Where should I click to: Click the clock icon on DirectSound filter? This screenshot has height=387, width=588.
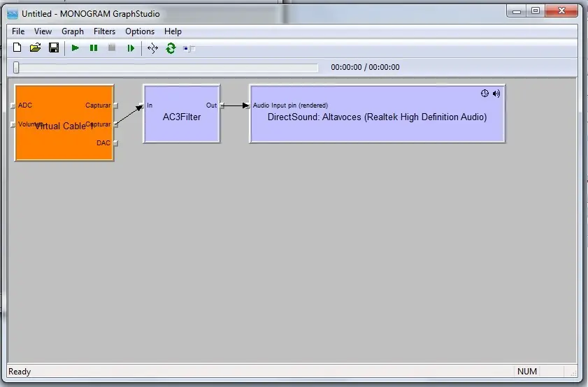pyautogui.click(x=485, y=94)
